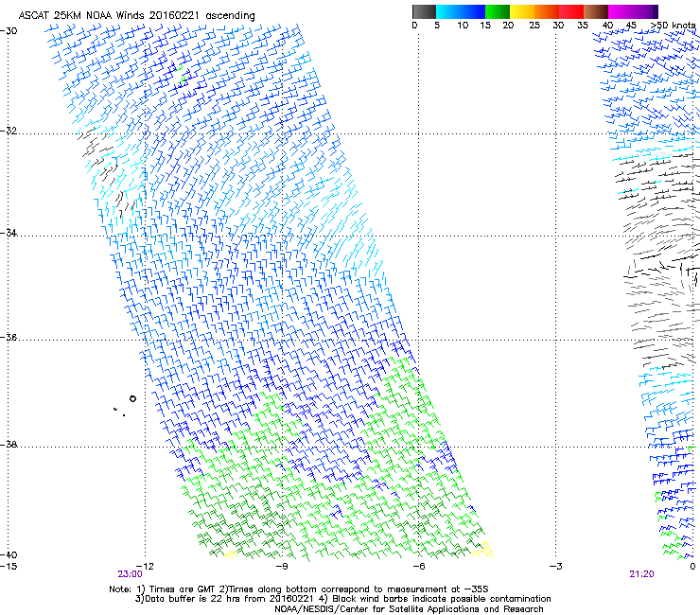Click the '0' longitude label at bottom right
This screenshot has height=615, width=700.
(x=692, y=567)
